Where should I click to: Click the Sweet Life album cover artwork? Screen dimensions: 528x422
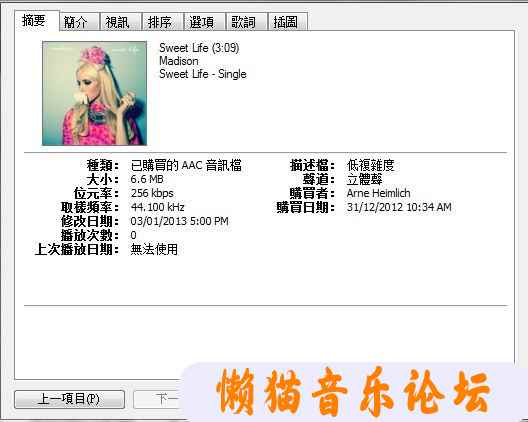click(x=94, y=93)
